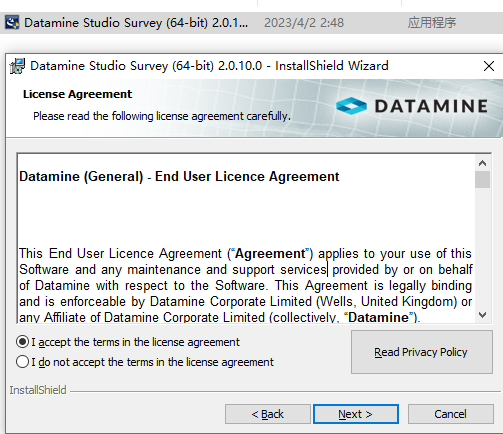Image resolution: width=503 pixels, height=434 pixels.
Task: Click the InstallShield Wizard window title text
Action: click(x=209, y=66)
